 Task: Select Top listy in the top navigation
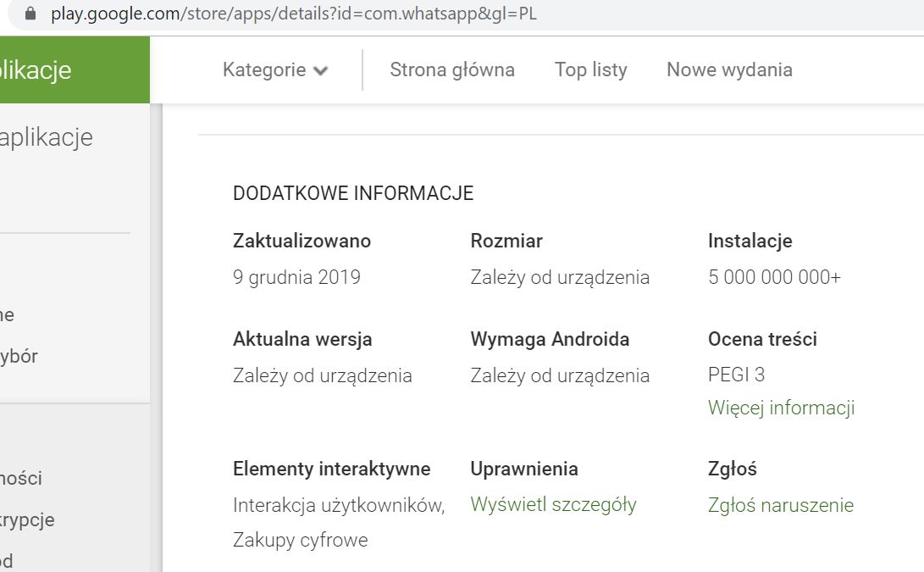click(590, 69)
